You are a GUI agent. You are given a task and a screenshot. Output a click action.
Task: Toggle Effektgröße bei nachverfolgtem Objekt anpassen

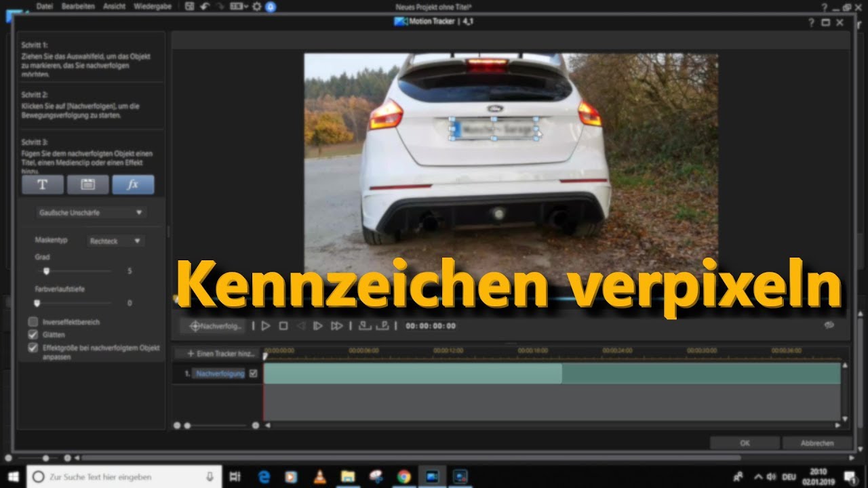(33, 348)
